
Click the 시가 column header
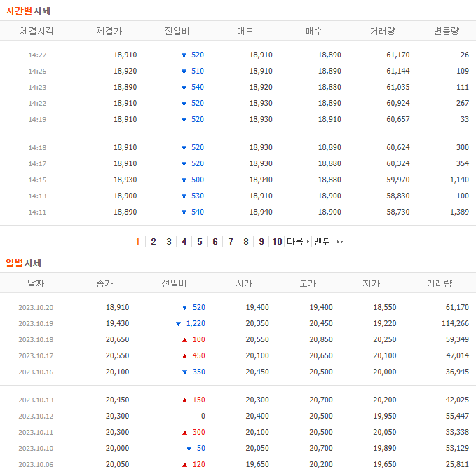coord(244,283)
